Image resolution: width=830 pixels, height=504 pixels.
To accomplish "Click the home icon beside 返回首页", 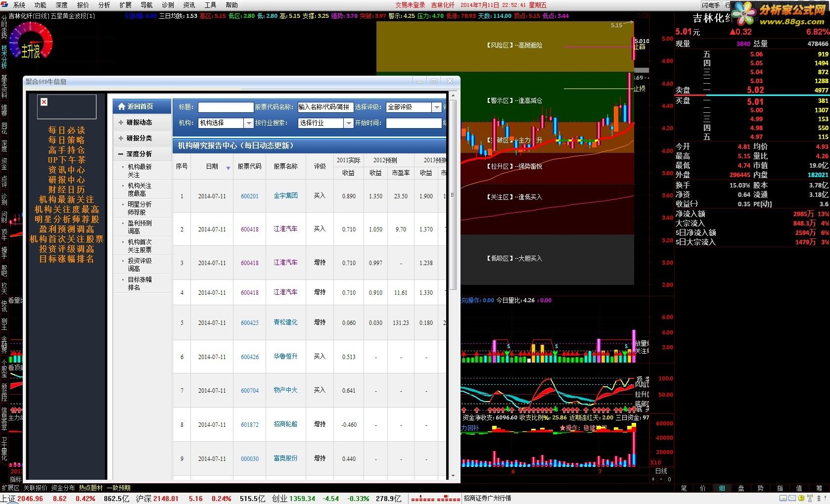I will click(x=121, y=106).
